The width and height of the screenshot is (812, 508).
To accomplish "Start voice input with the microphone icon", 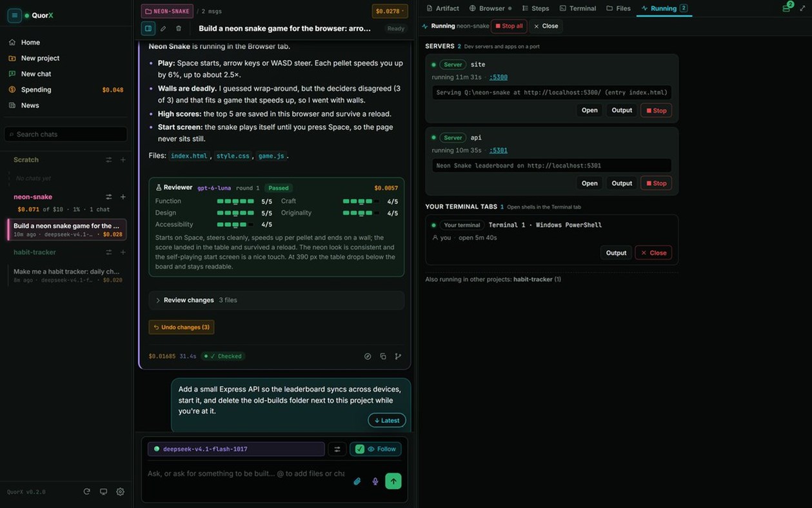I will tap(375, 481).
